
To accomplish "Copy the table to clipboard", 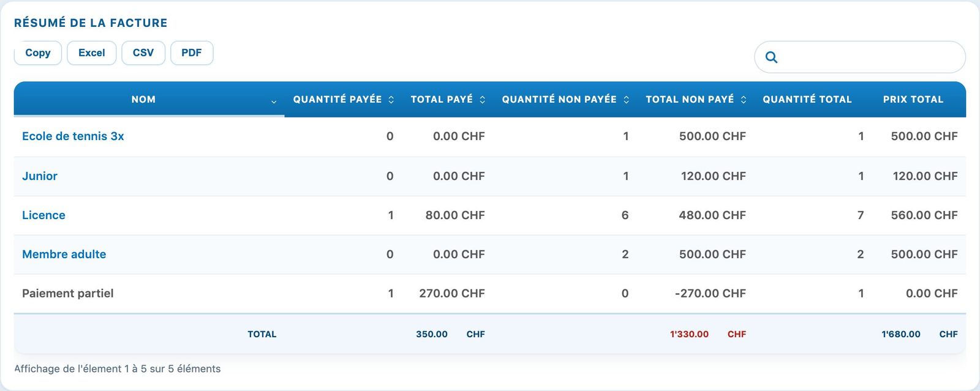I will 38,53.
